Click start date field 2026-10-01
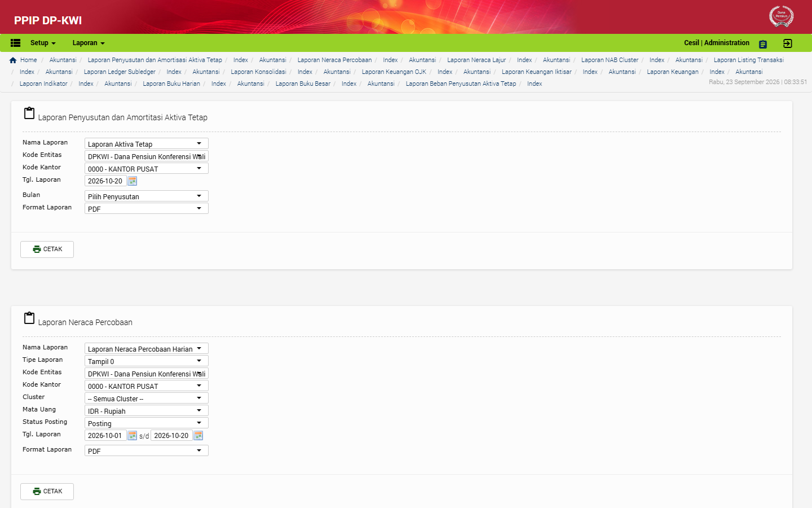This screenshot has width=812, height=508. [105, 436]
